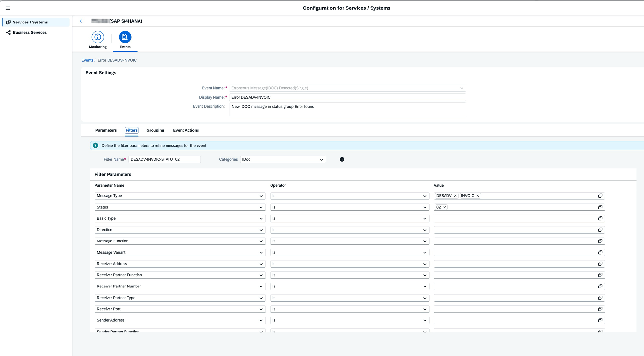This screenshot has width=644, height=356.
Task: Remove the INVOIC value token
Action: point(478,196)
